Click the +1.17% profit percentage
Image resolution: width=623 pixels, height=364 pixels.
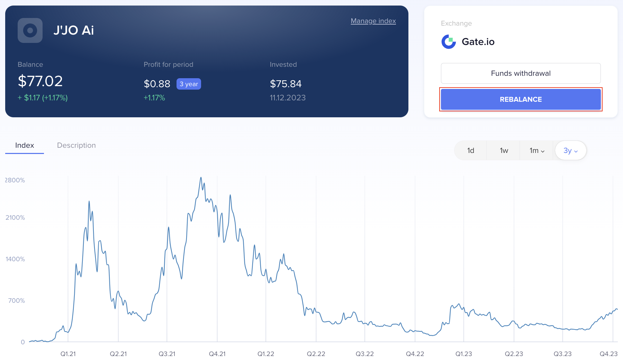coord(154,98)
